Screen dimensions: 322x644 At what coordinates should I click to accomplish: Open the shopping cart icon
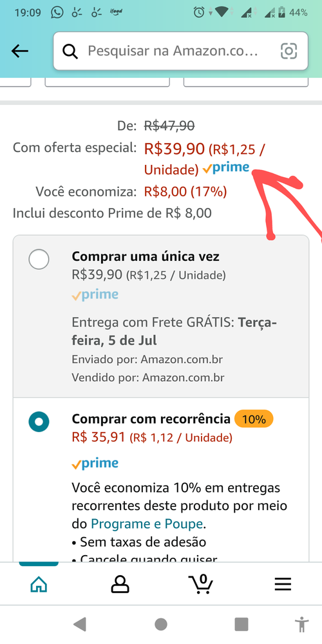click(x=201, y=584)
